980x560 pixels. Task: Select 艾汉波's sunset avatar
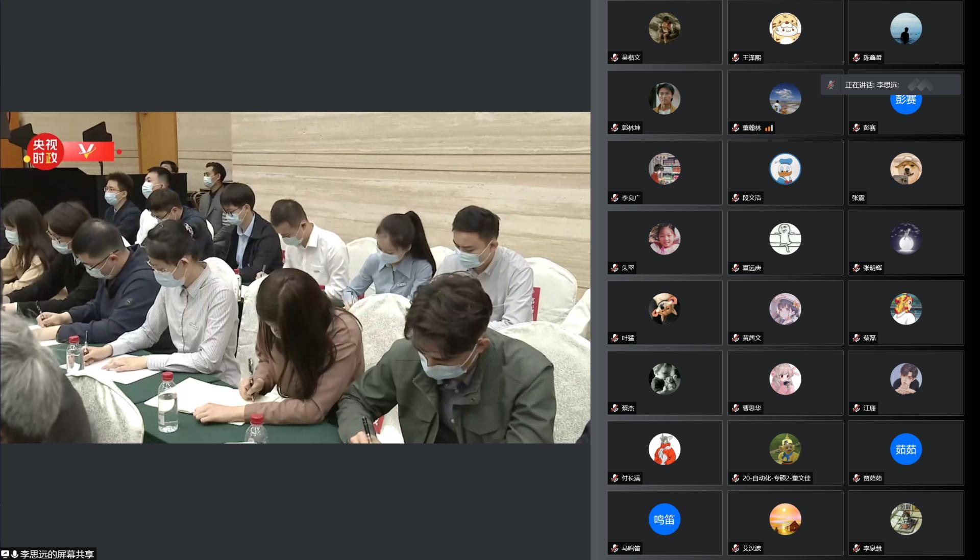(x=785, y=519)
